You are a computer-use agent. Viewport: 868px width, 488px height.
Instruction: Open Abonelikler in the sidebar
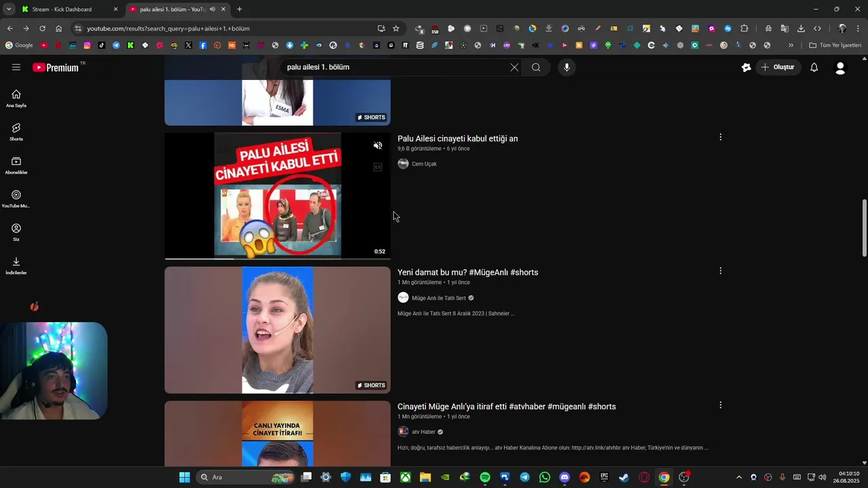pos(16,165)
